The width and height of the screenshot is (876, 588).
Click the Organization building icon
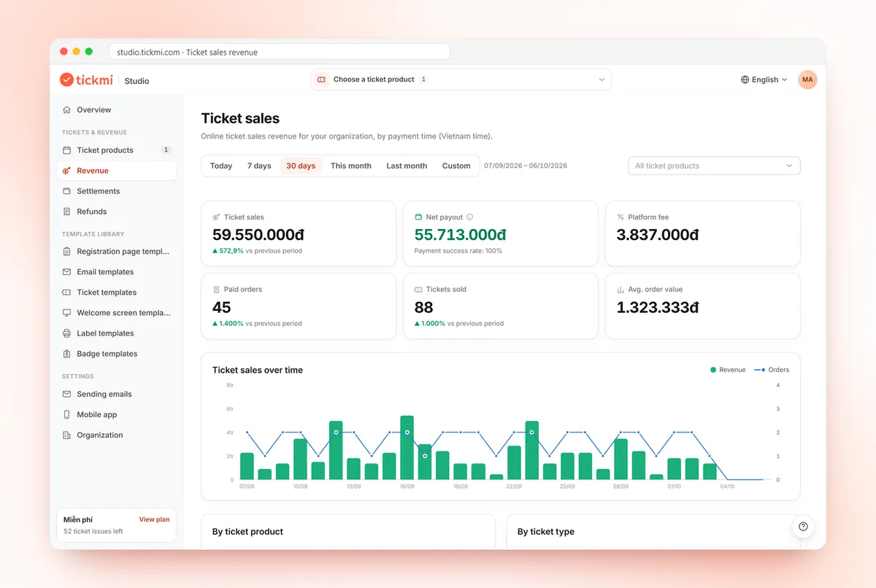click(67, 435)
